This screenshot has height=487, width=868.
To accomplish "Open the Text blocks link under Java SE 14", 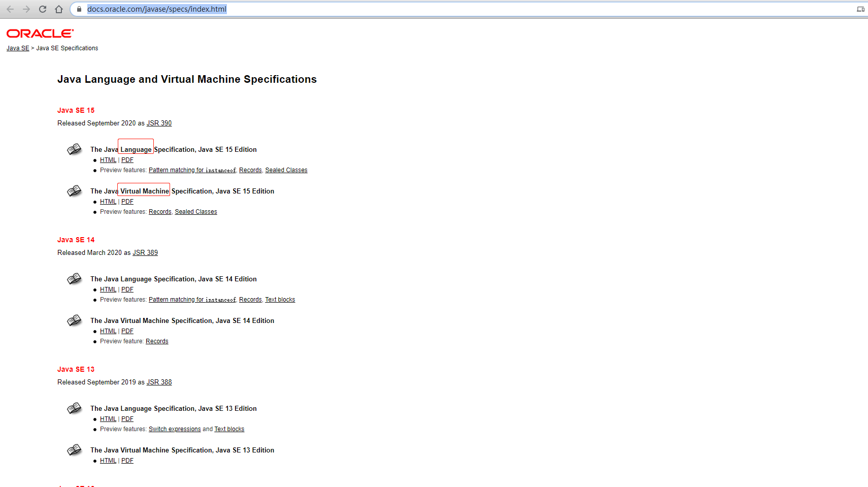I will (x=280, y=300).
